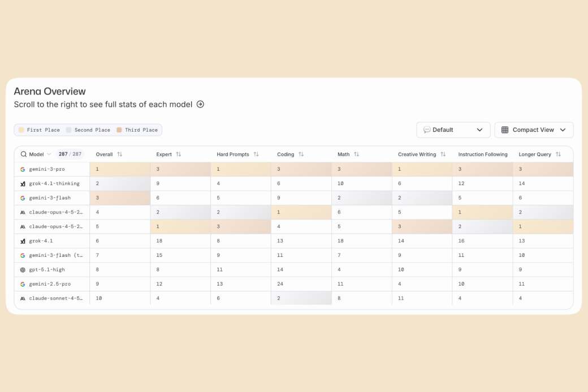
Task: Sort by Expert column arrows icon
Action: [x=179, y=154]
